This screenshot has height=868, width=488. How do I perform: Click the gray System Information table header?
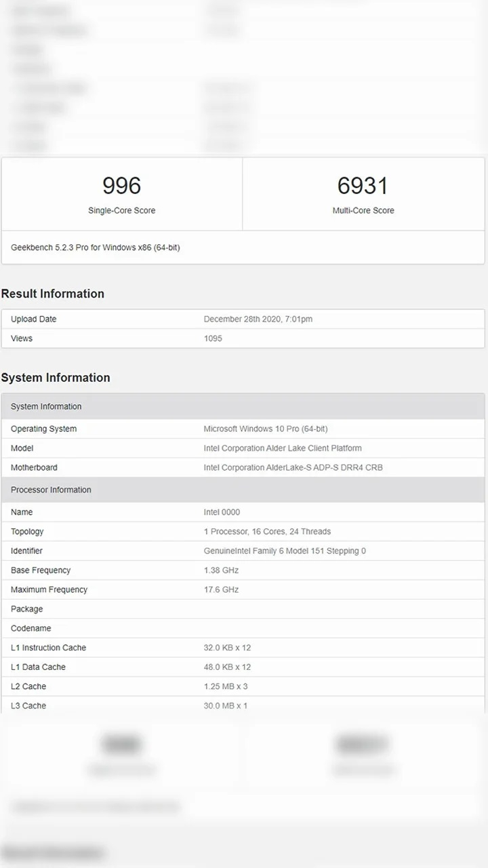(x=243, y=407)
